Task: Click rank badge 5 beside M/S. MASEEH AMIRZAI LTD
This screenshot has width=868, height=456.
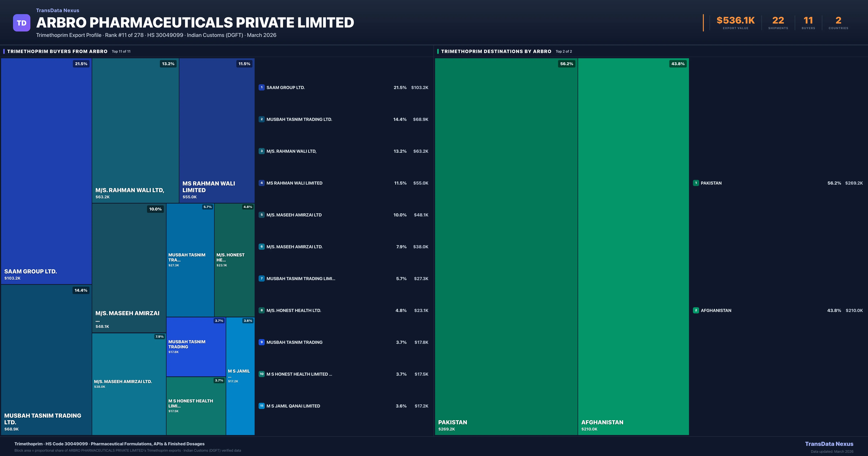Action: click(261, 215)
